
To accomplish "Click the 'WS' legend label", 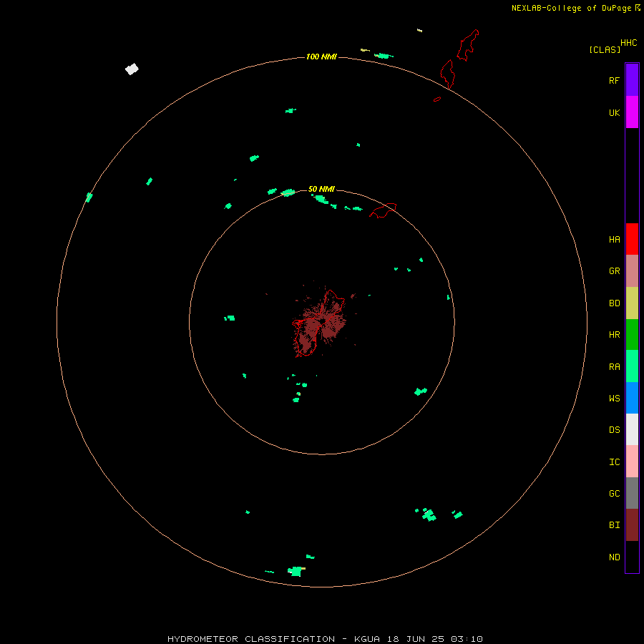I will pos(614,399).
